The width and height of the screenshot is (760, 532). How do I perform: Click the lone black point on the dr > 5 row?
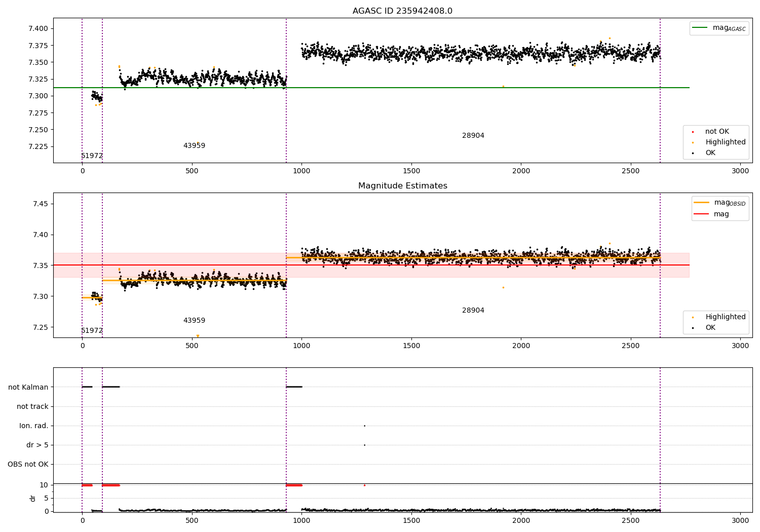[x=364, y=445]
